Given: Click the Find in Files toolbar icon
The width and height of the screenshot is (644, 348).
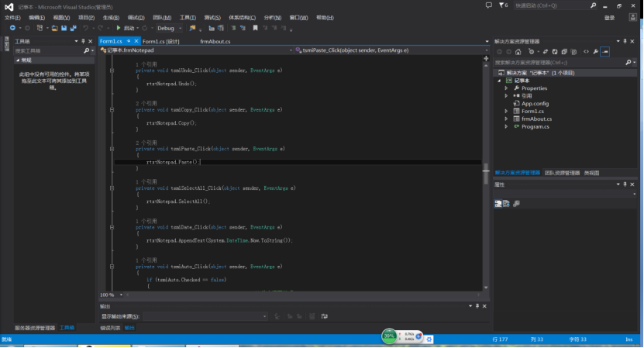Looking at the screenshot, I should click(192, 28).
